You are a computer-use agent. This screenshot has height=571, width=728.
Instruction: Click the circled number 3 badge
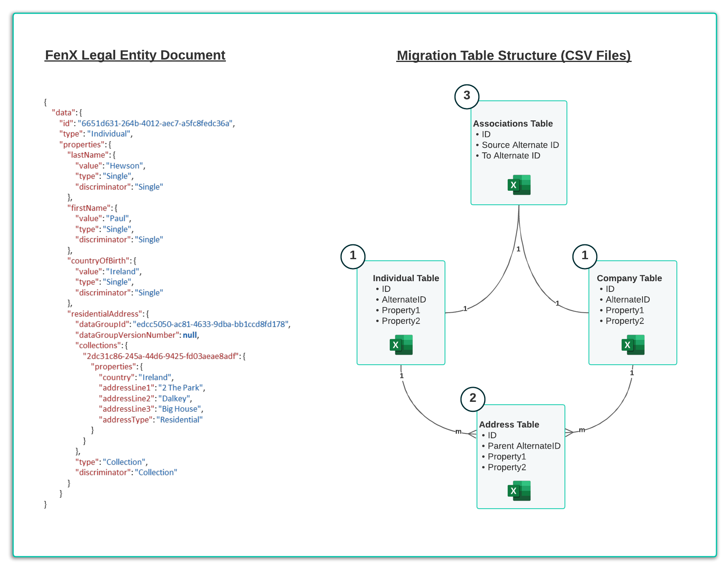(x=467, y=96)
